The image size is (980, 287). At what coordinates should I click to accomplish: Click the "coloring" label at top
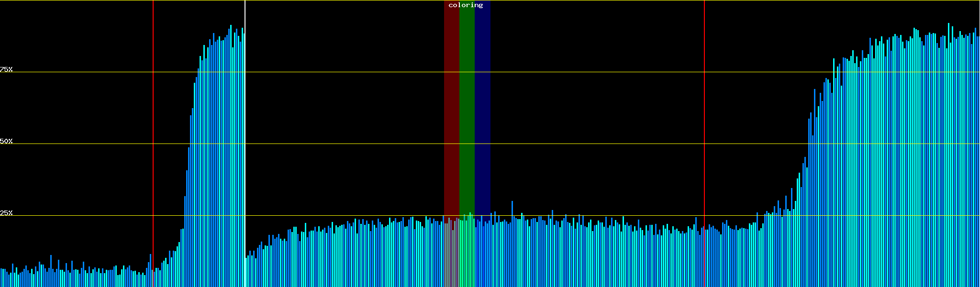466,5
